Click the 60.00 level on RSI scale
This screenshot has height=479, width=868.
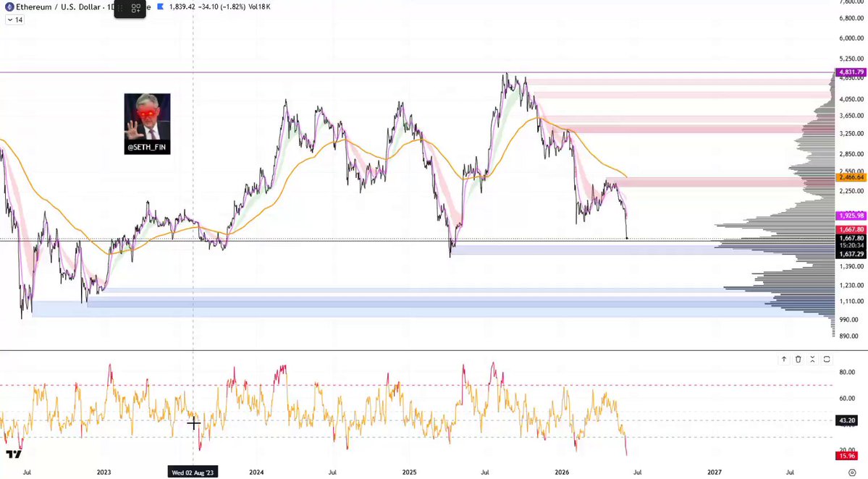pyautogui.click(x=847, y=398)
